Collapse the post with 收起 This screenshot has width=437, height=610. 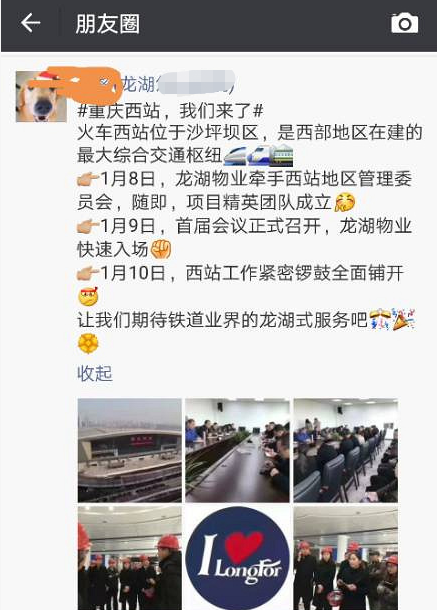click(x=95, y=373)
